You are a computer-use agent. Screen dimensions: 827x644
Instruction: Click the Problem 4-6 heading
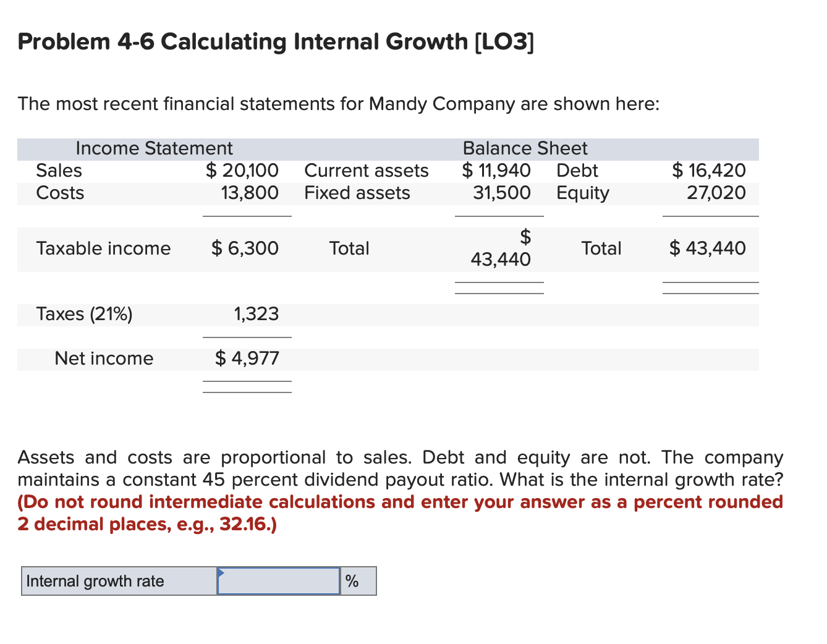[x=276, y=42]
